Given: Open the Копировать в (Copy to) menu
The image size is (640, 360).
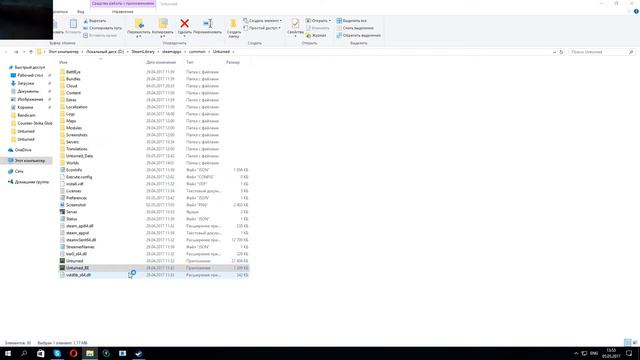Looking at the screenshot, I should coord(162,28).
